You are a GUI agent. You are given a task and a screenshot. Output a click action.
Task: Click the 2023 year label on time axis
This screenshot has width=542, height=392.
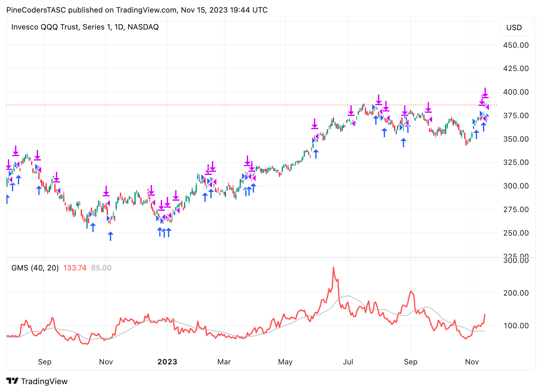[x=167, y=362]
